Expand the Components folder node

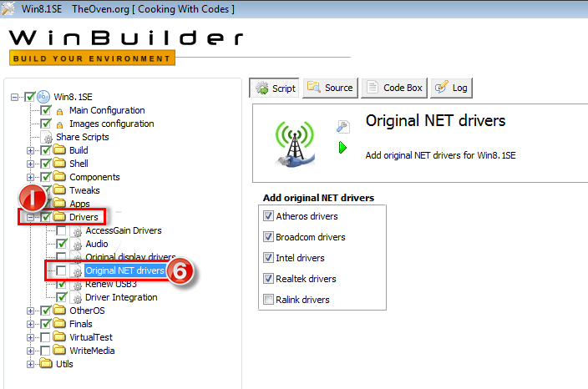click(x=30, y=177)
